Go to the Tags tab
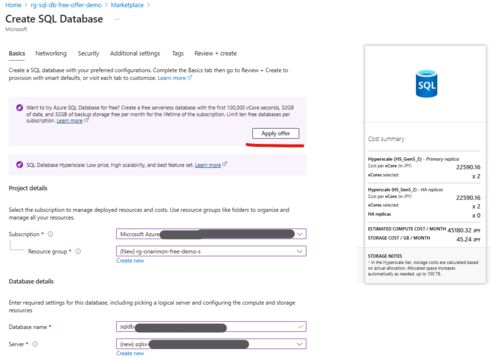Image resolution: width=500 pixels, height=361 pixels. (x=178, y=53)
